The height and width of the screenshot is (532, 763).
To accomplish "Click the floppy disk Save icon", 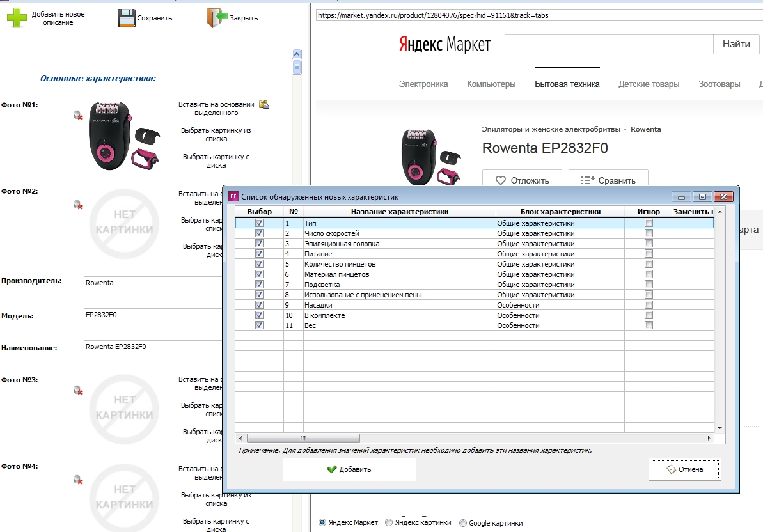I will pos(126,18).
